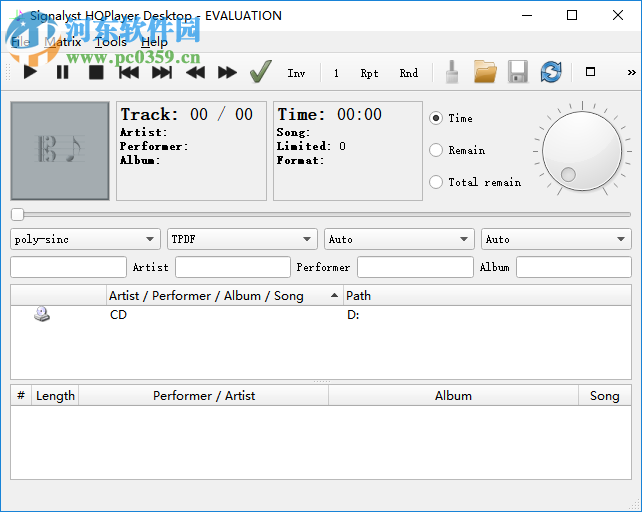642x512 pixels.
Task: Click the Path column header
Action: click(x=487, y=296)
